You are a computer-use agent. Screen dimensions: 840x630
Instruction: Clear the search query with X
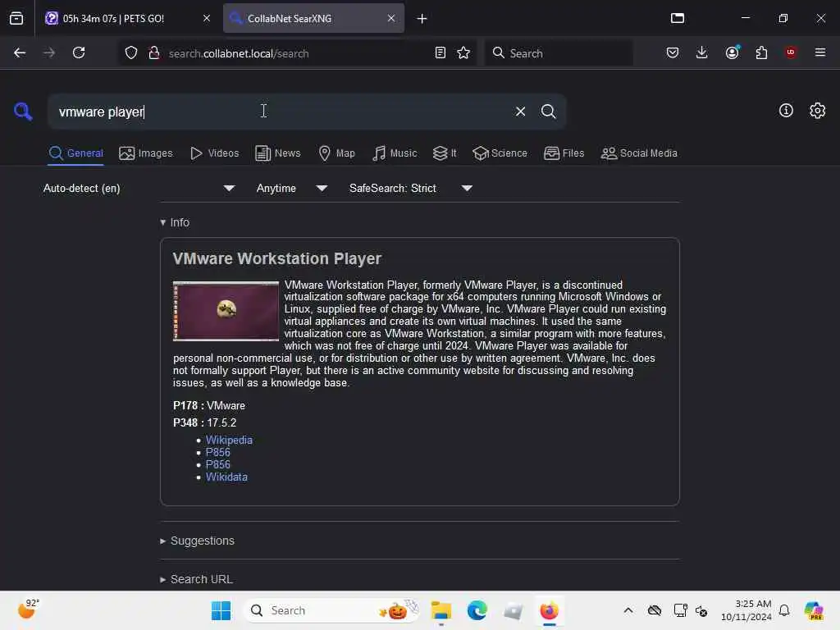click(520, 112)
